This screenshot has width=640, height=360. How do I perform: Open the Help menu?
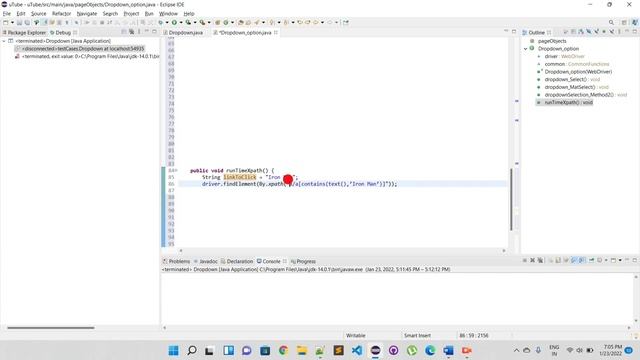189,13
